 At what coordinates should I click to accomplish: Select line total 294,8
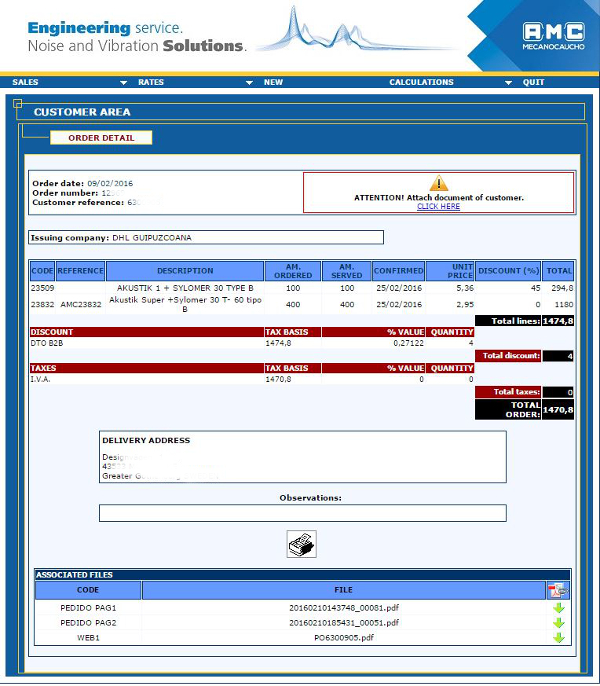(562, 288)
